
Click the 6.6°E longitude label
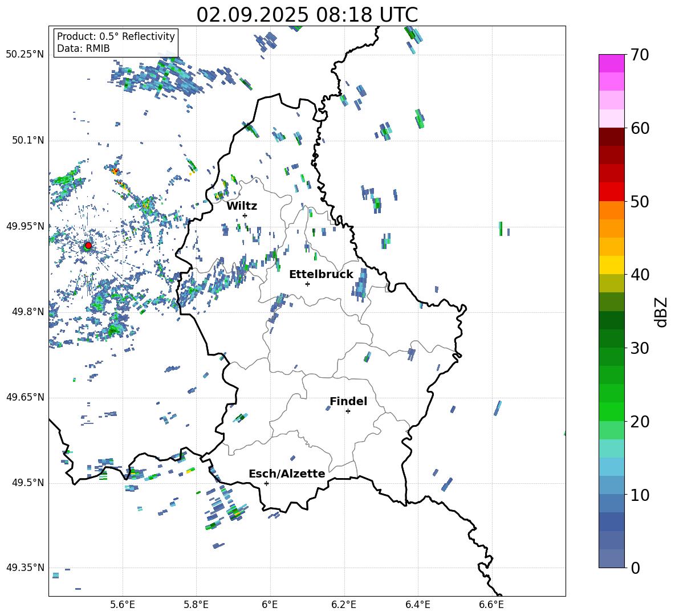491,605
